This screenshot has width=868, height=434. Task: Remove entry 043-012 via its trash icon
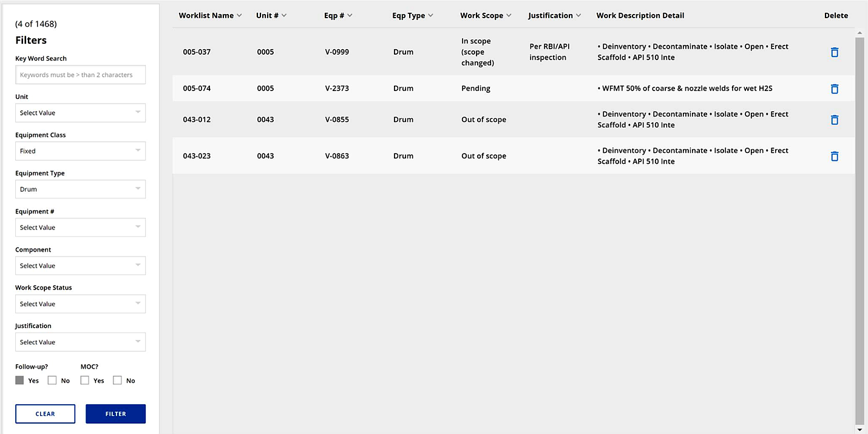(834, 120)
